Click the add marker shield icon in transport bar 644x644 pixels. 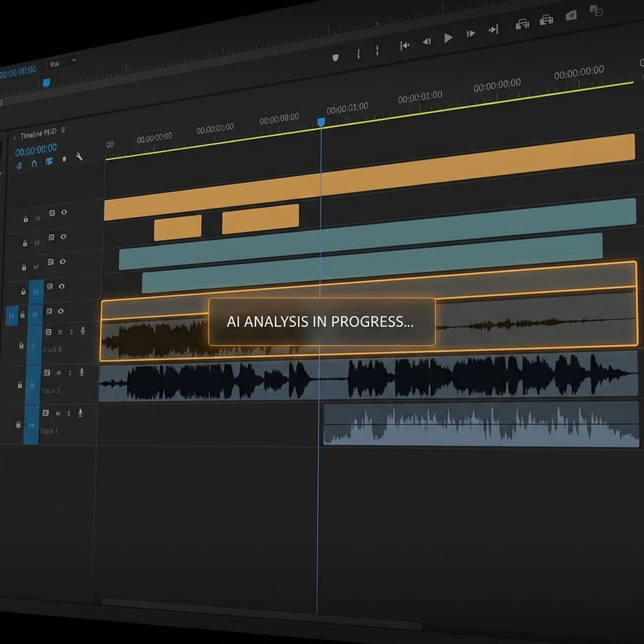335,57
